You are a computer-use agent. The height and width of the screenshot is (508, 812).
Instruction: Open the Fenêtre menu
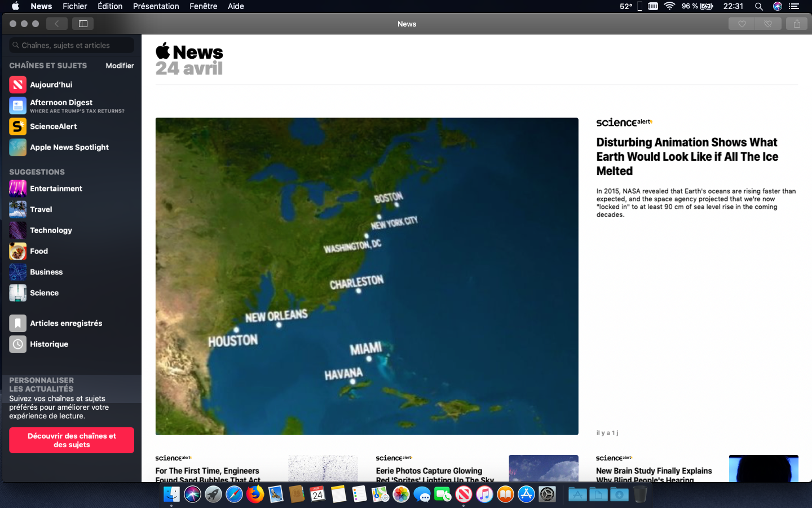click(204, 6)
